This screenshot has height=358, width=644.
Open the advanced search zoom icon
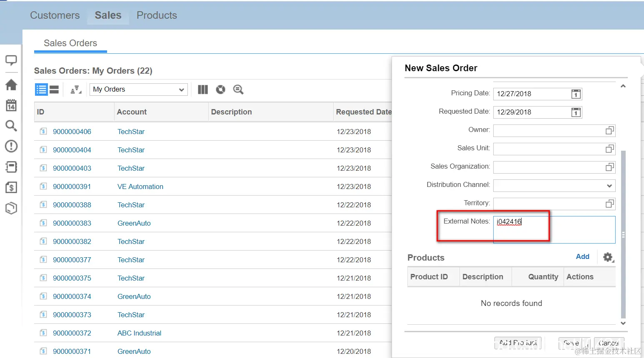238,89
